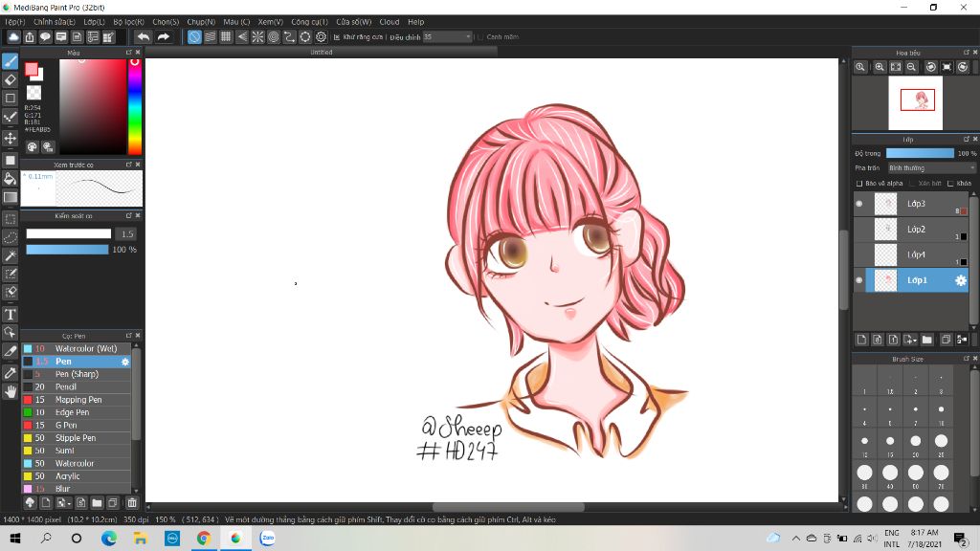Select the Magic Wand tool
This screenshot has height=551, width=980.
click(x=10, y=255)
